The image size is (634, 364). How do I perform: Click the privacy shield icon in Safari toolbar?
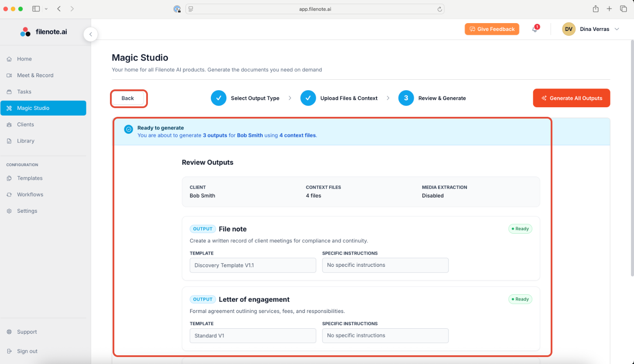(177, 9)
